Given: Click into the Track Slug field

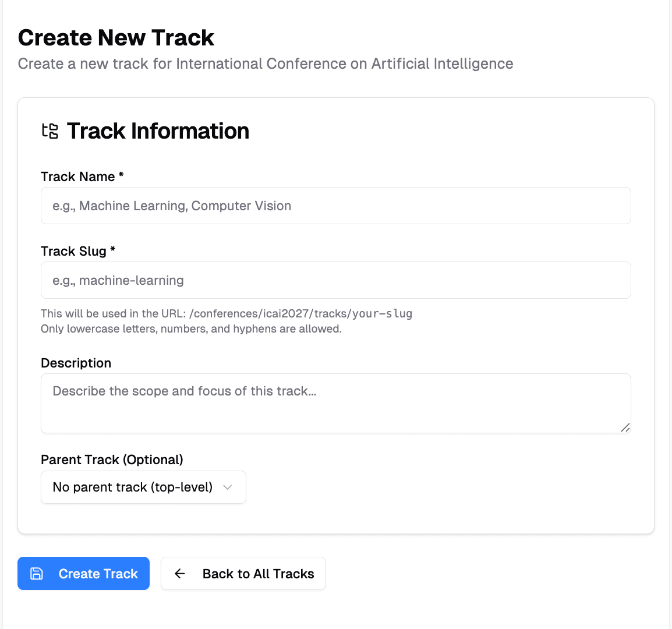Looking at the screenshot, I should (335, 280).
